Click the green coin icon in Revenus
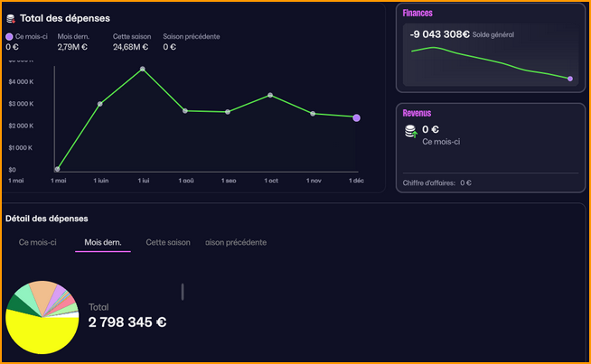 tap(411, 132)
